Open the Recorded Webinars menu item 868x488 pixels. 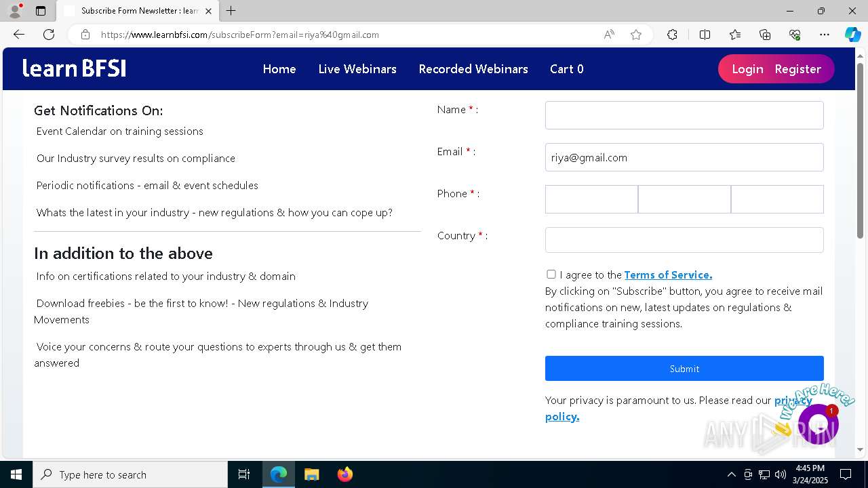473,69
